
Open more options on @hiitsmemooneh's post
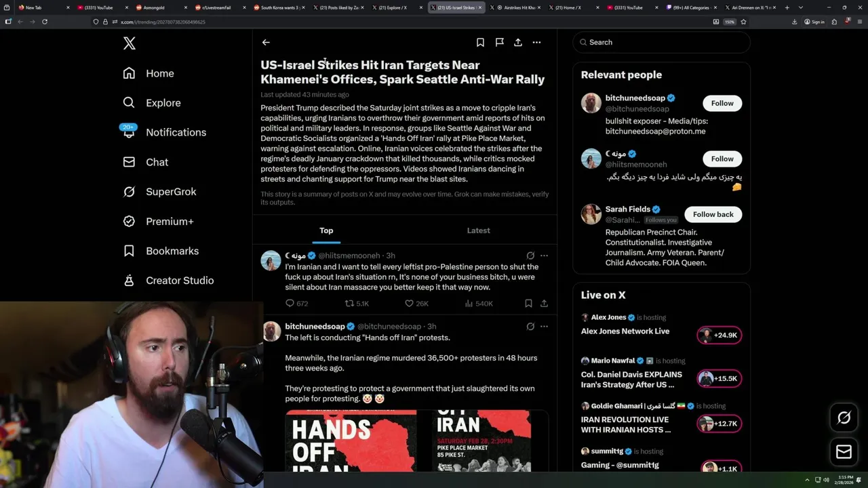(544, 256)
